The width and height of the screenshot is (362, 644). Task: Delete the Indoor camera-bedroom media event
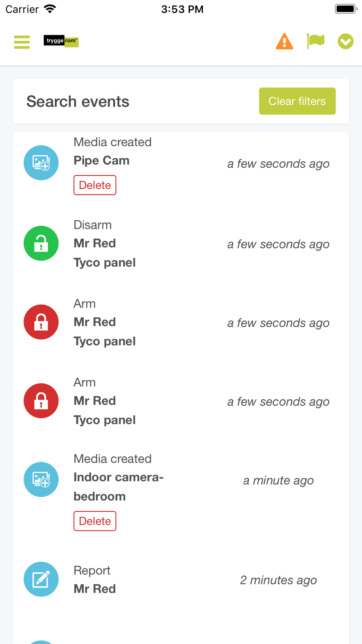tap(95, 521)
